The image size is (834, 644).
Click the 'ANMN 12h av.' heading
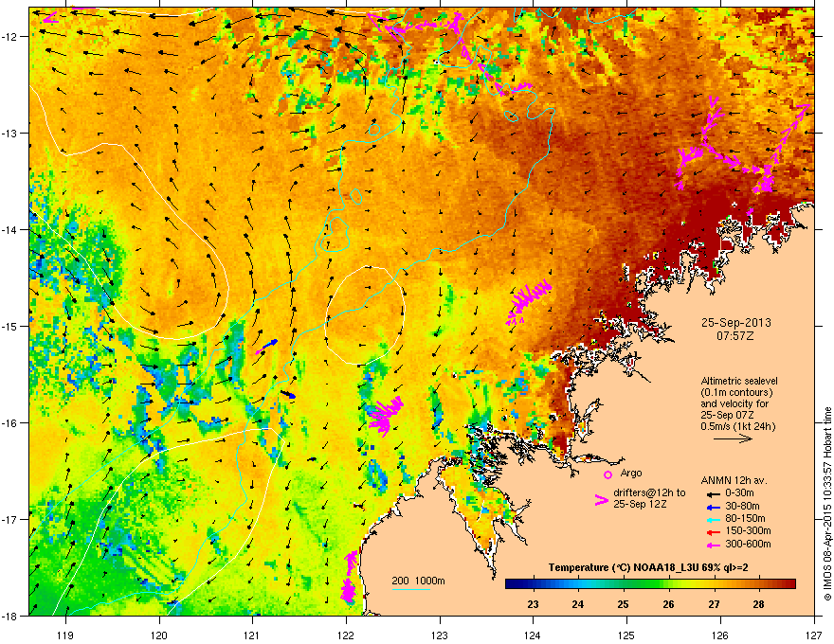tap(734, 481)
